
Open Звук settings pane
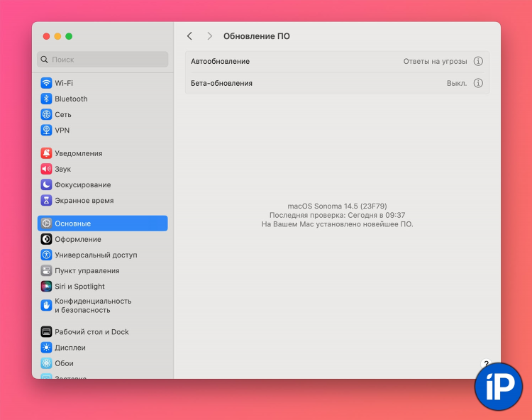pos(102,169)
